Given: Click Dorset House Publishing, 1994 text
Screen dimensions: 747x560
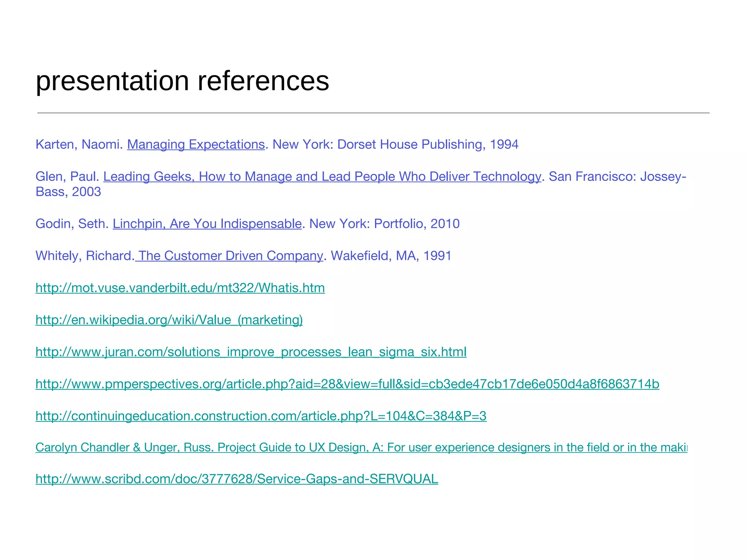Looking at the screenshot, I should coord(427,144).
